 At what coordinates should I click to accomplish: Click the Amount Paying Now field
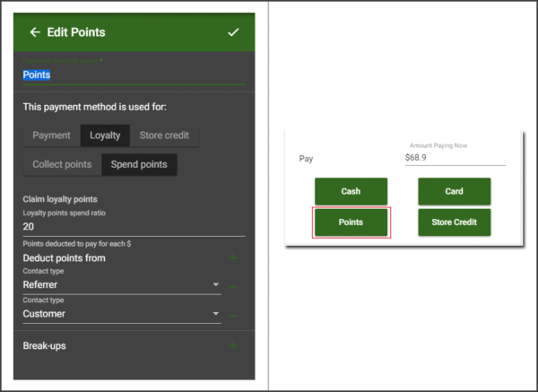pyautogui.click(x=454, y=157)
